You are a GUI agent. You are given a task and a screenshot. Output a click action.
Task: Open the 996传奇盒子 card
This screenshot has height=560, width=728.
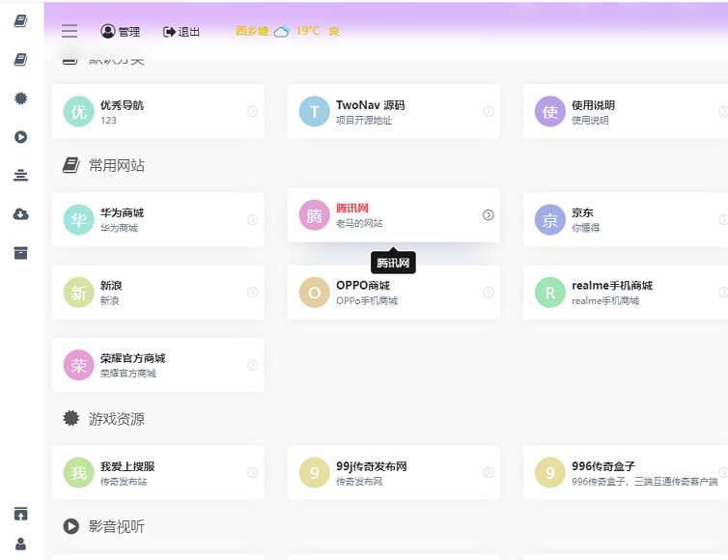626,473
